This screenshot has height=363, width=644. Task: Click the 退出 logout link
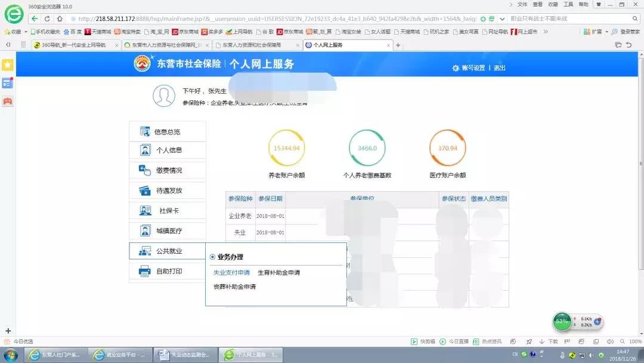(499, 68)
